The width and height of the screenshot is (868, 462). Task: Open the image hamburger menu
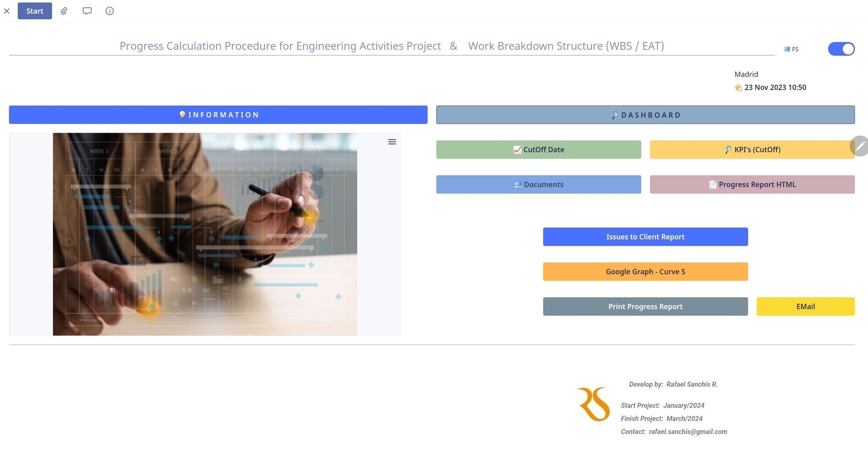pos(392,142)
